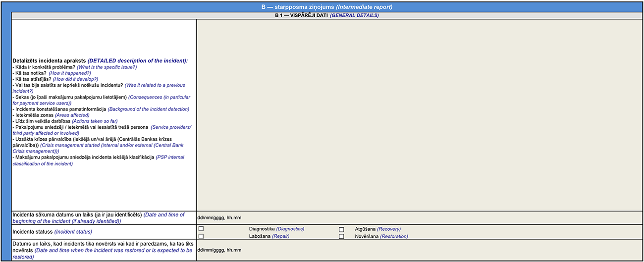Click the large detailed incident description field
The image size is (644, 262).
pos(419,114)
